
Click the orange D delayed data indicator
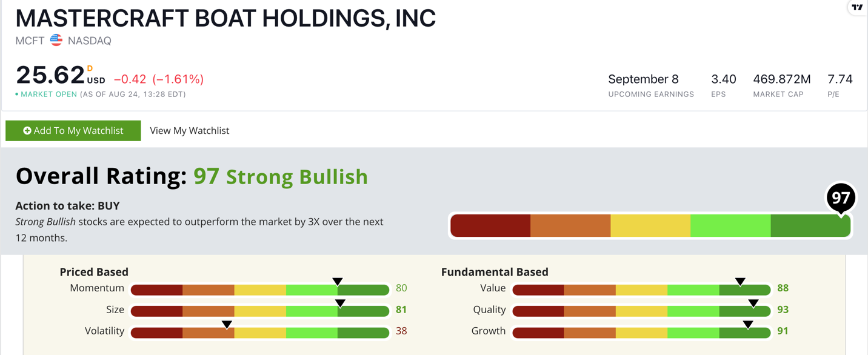click(x=90, y=68)
